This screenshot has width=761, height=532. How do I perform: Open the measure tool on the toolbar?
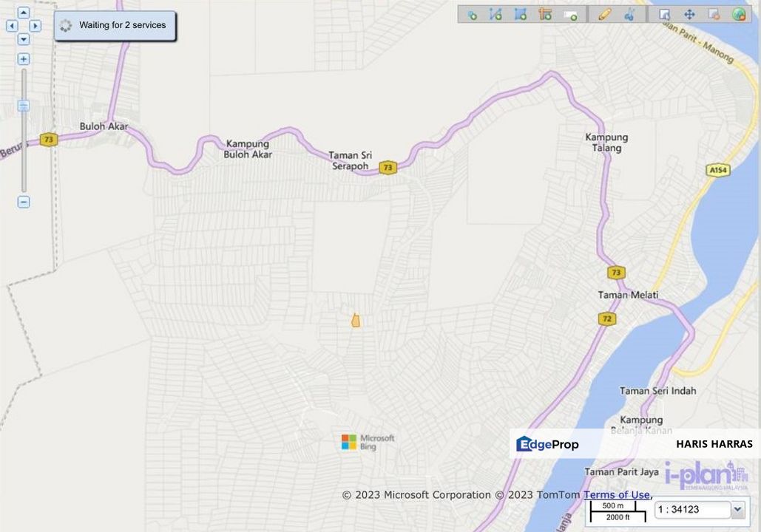(x=544, y=13)
